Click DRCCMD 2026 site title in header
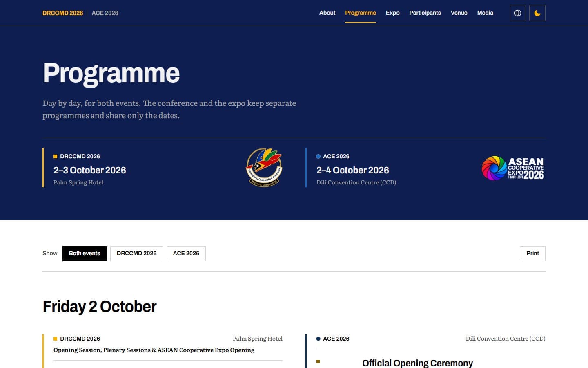 click(63, 13)
